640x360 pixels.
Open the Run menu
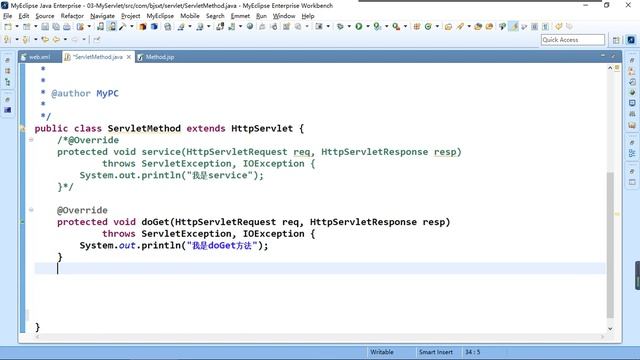(261, 16)
